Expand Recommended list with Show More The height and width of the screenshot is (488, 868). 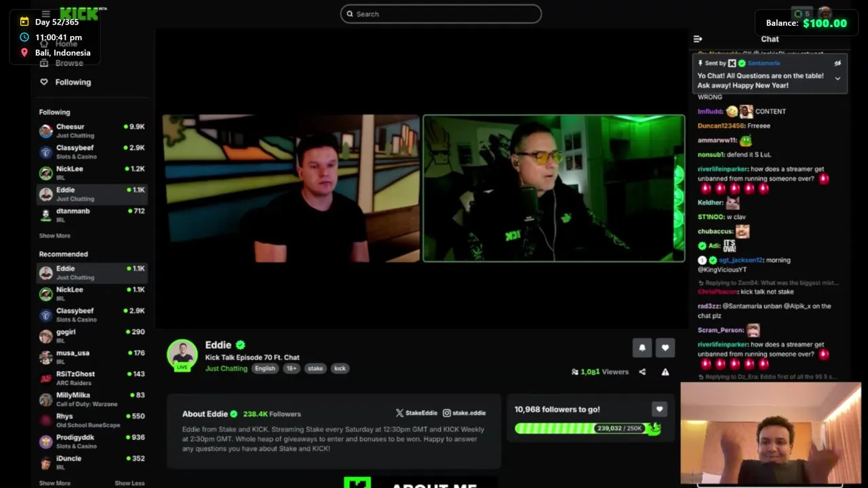(54, 483)
